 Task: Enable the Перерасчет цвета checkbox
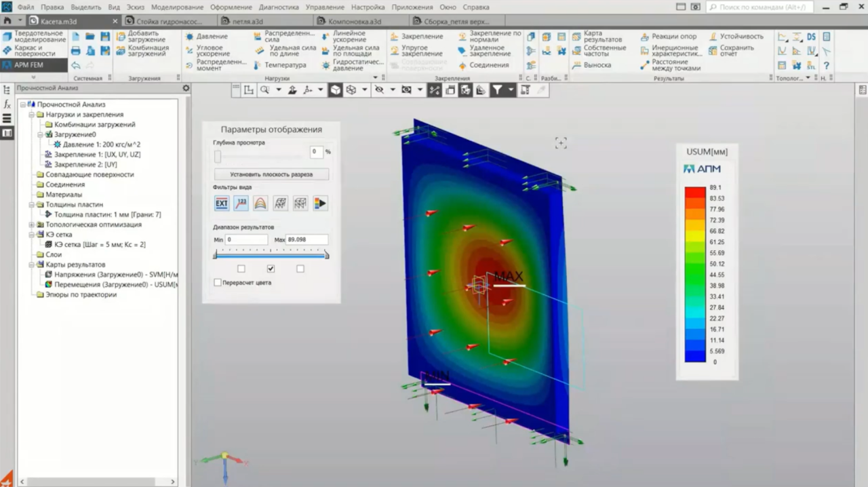tap(217, 282)
